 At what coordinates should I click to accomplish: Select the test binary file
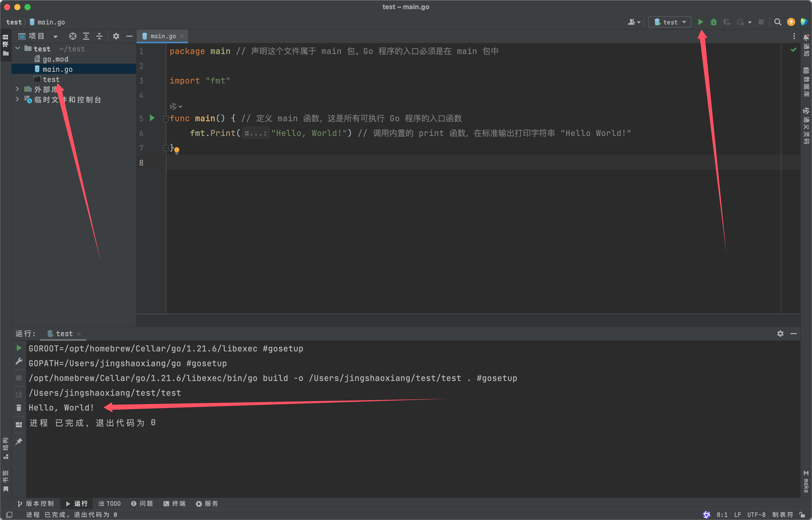click(x=51, y=79)
